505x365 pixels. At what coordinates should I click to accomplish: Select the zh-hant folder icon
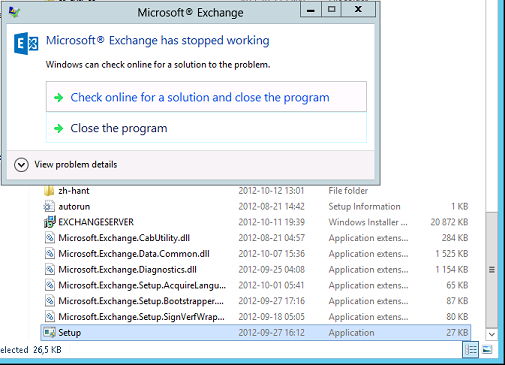pyautogui.click(x=49, y=191)
